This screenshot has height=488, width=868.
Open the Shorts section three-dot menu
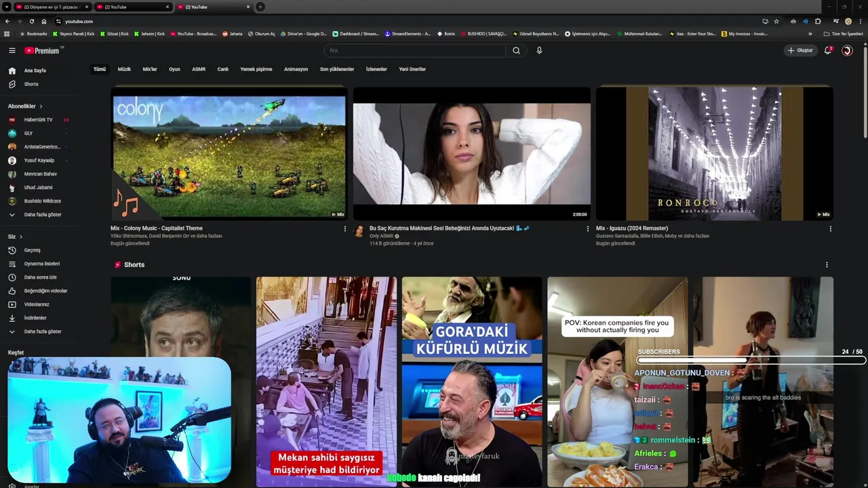point(826,265)
